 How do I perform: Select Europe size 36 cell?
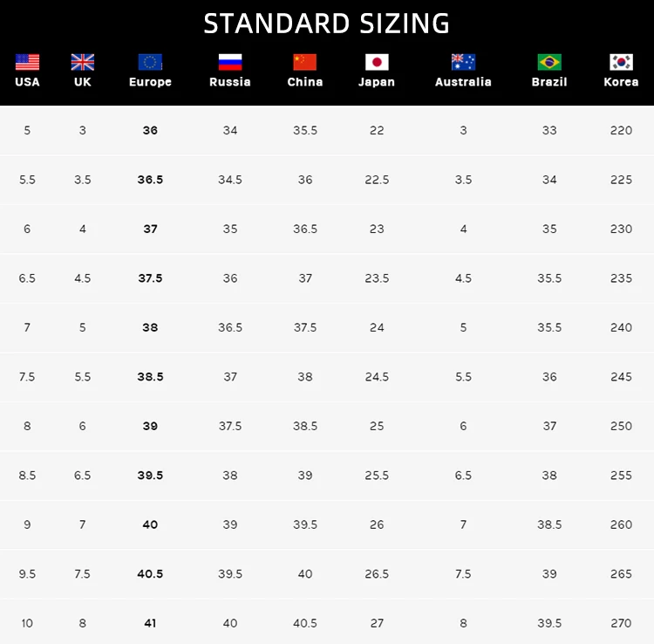(x=150, y=130)
